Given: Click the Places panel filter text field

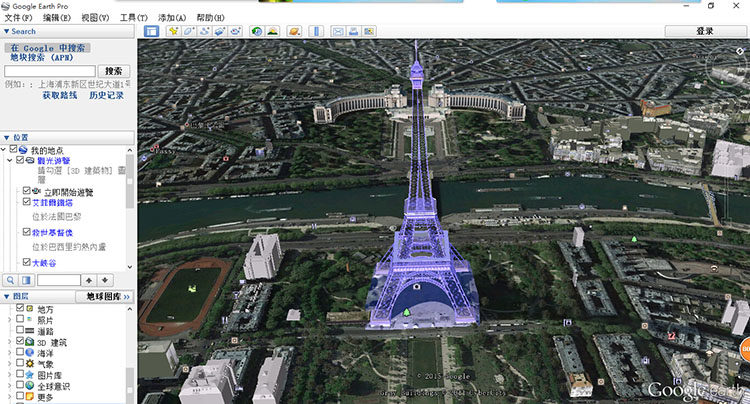Looking at the screenshot, I should (59, 280).
